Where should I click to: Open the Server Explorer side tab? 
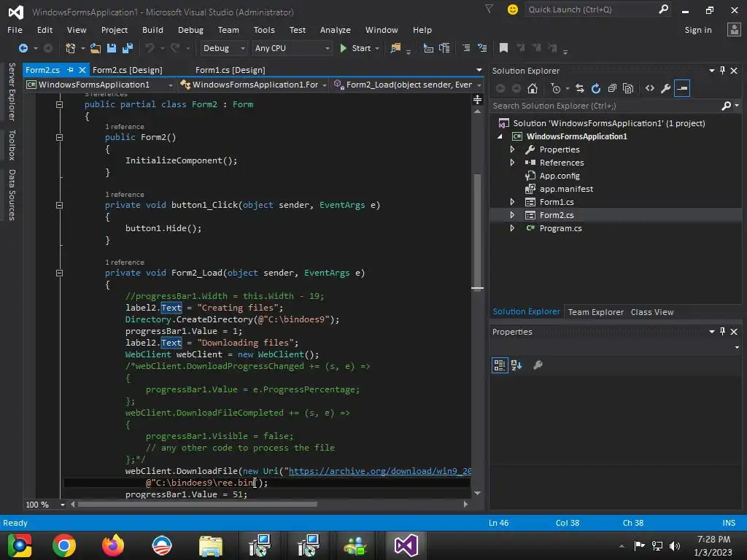12,92
